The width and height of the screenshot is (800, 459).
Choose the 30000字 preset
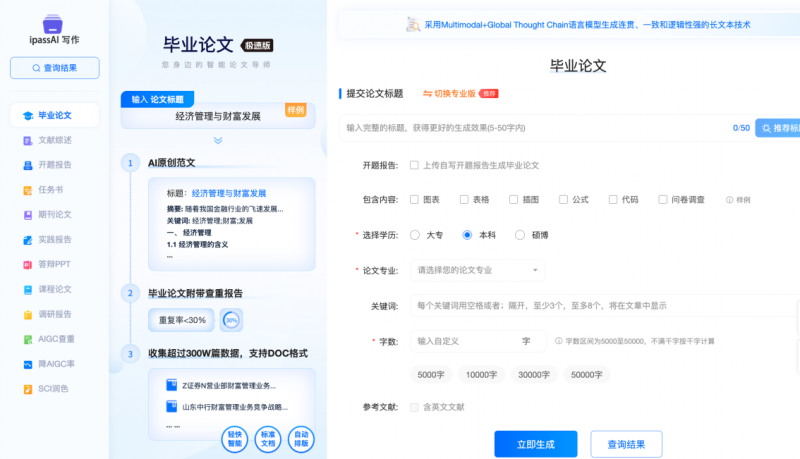click(534, 375)
